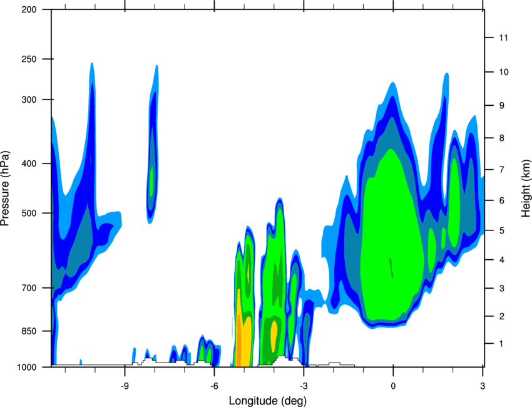The width and height of the screenshot is (532, 407).
Task: Click the 200 pressure tick label
Action: (29, 9)
